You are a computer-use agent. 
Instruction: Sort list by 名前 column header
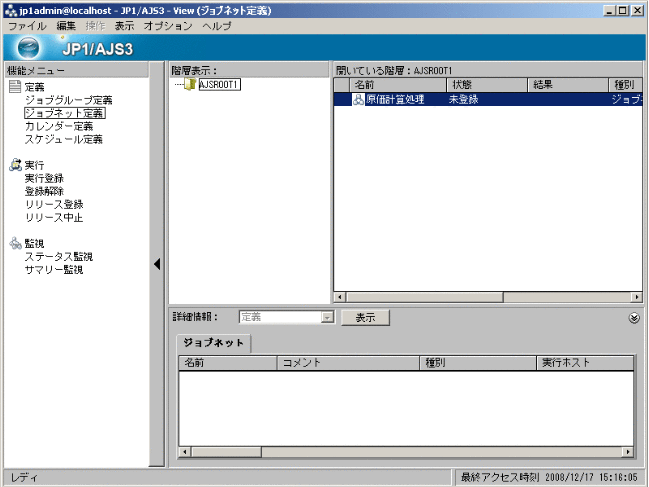coord(398,85)
